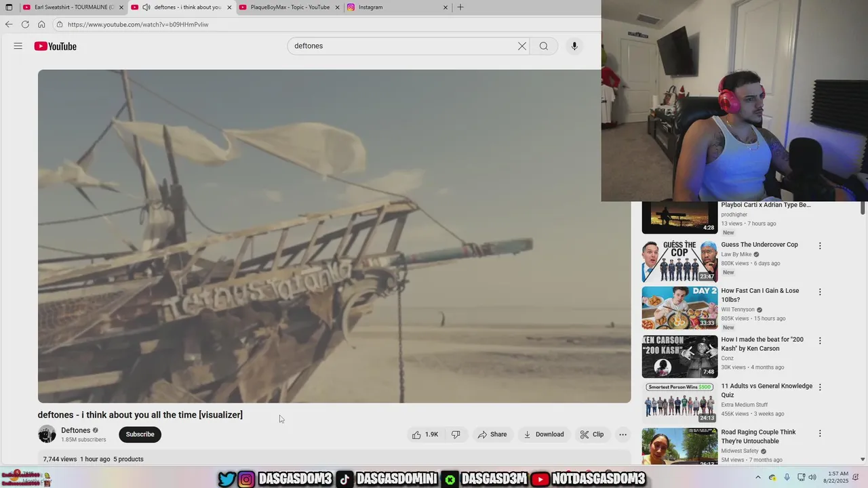The image size is (868, 488).
Task: Open 11 Adults vs General Knowledge Quiz title
Action: [x=766, y=390]
